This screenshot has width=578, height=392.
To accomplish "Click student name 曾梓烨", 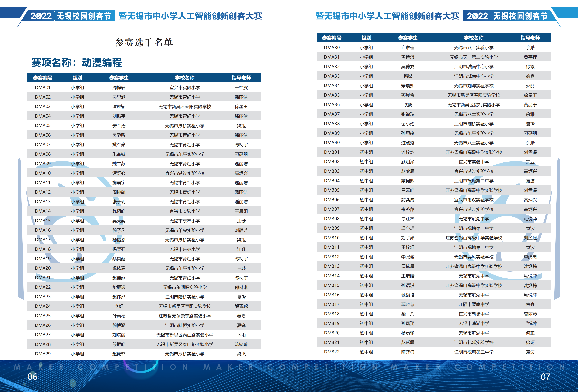I will click(x=408, y=152).
